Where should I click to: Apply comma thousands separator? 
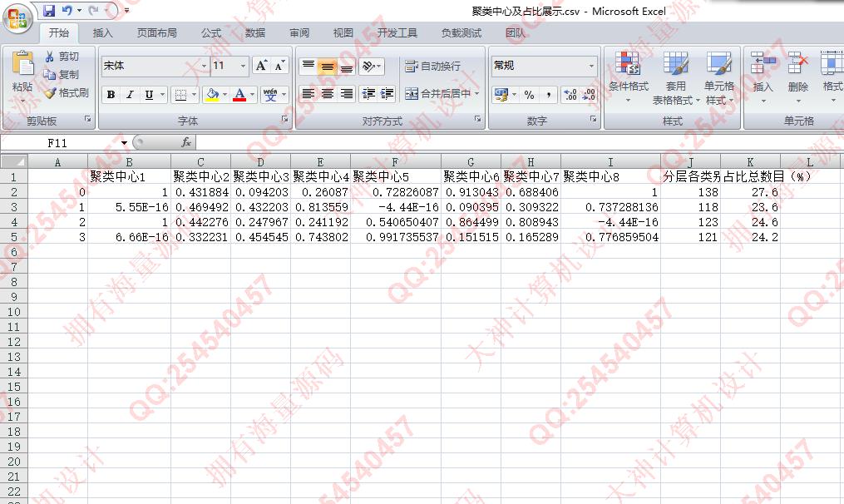pyautogui.click(x=548, y=95)
